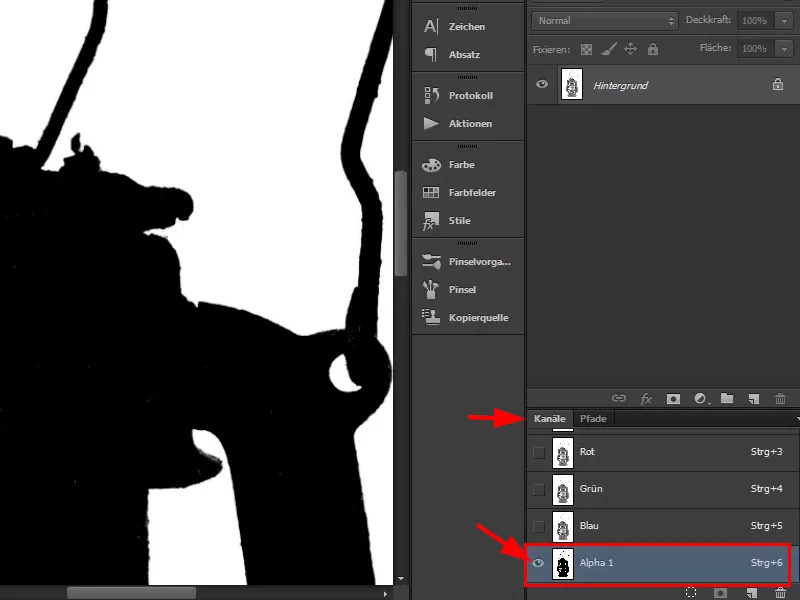Click the canvas vertical scrollbar thumb
The image size is (800, 600).
click(401, 223)
